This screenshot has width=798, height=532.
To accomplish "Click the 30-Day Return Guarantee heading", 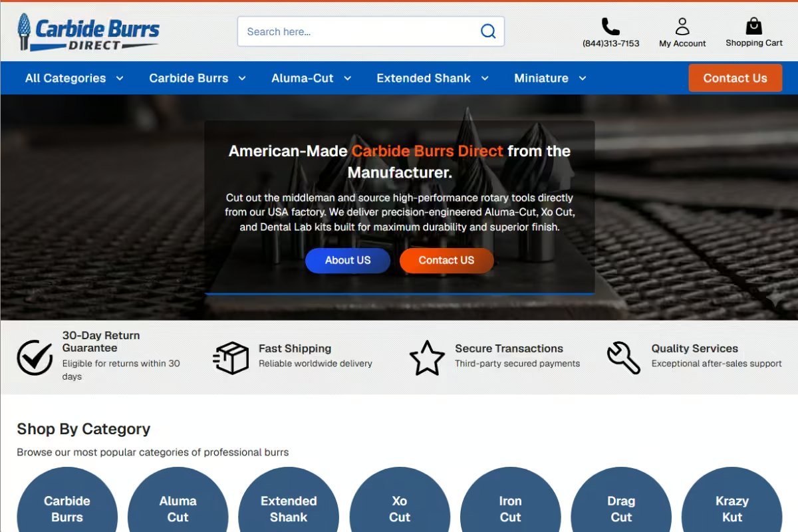I will pyautogui.click(x=101, y=342).
